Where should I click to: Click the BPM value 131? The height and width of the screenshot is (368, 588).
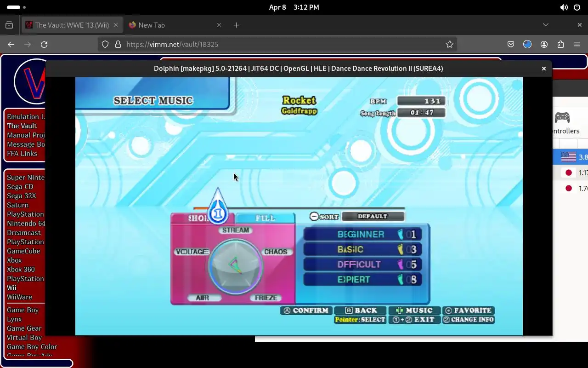[421, 101]
